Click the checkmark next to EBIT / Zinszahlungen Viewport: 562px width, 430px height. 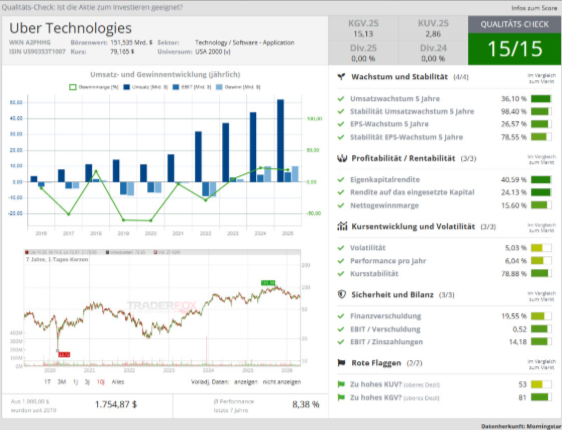click(x=341, y=342)
